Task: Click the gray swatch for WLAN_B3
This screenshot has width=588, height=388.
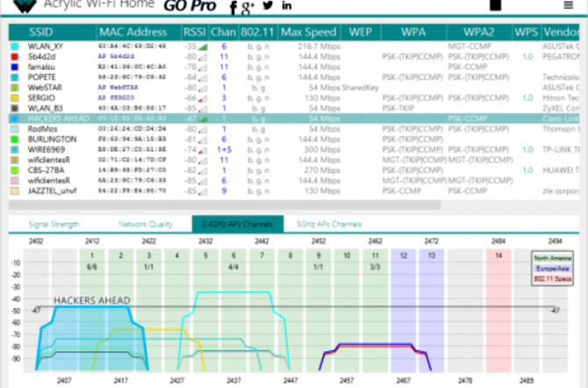Action: 15,109
